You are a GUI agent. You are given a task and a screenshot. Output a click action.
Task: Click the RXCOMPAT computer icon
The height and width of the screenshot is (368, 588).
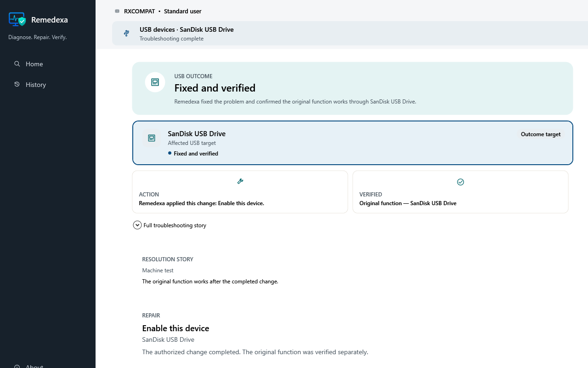point(117,11)
